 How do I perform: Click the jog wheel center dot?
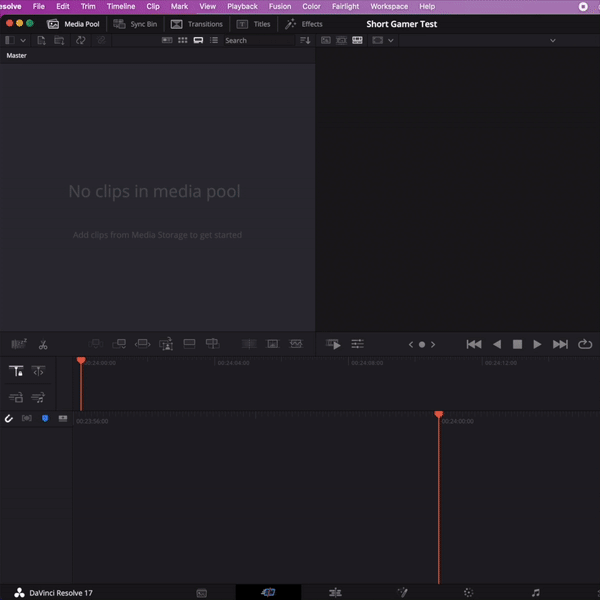click(422, 345)
